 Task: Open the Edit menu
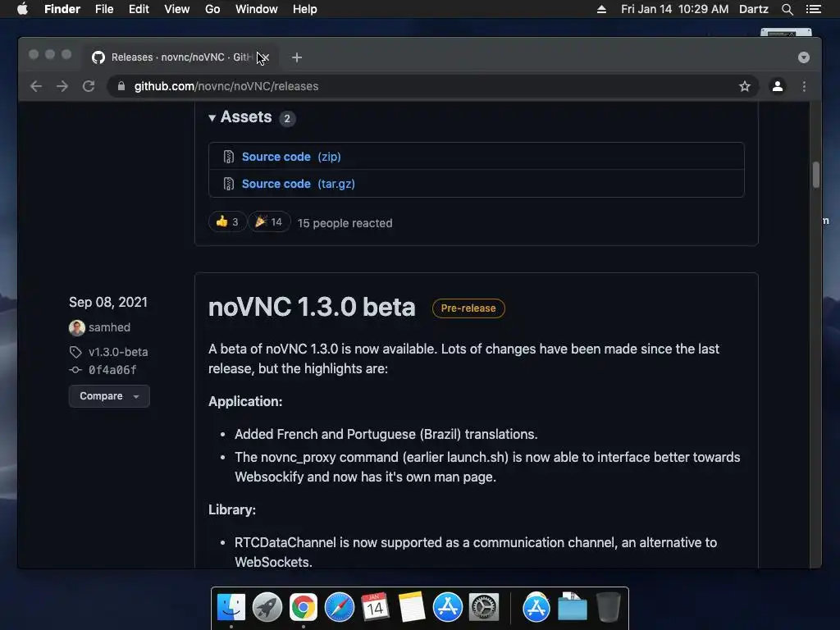coord(139,9)
